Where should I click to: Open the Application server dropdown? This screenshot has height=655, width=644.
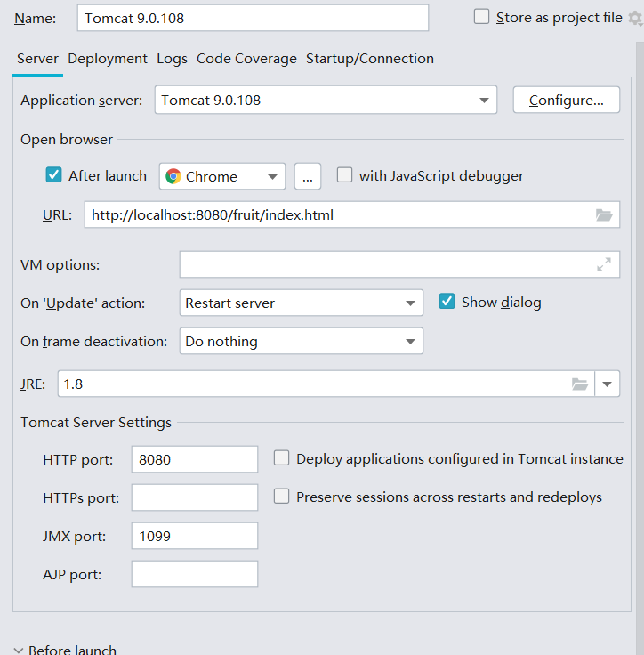(326, 100)
